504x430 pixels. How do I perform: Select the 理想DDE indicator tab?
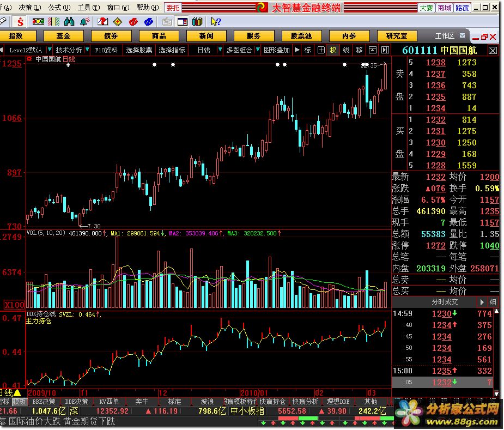pyautogui.click(x=338, y=401)
